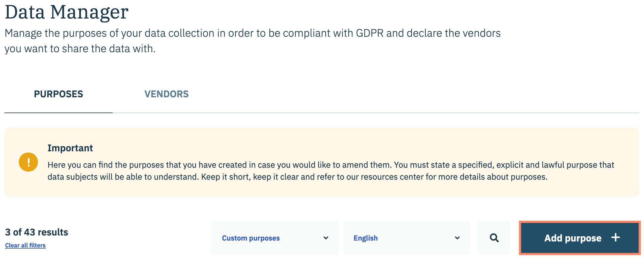Click the GDPR description paragraph under title

coord(252,41)
